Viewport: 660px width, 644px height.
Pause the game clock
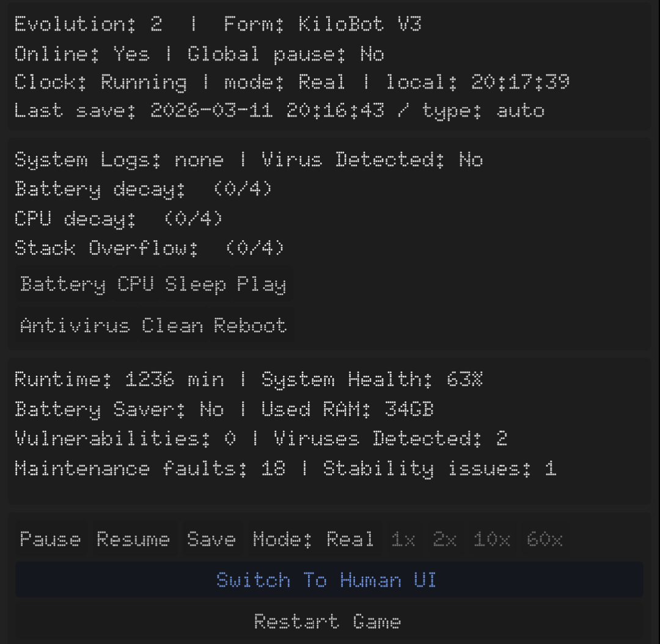click(x=50, y=540)
